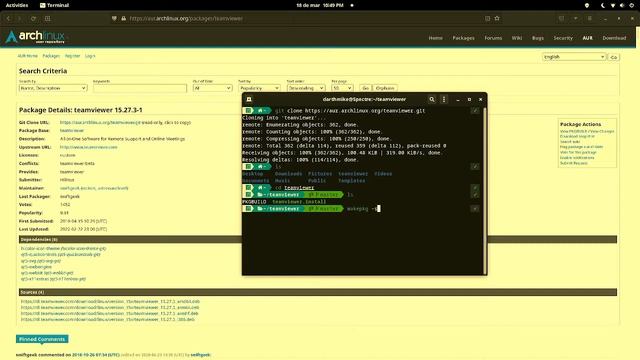Click the volume speaker icon in system tray
The width and height of the screenshot is (640, 360).
[622, 5]
